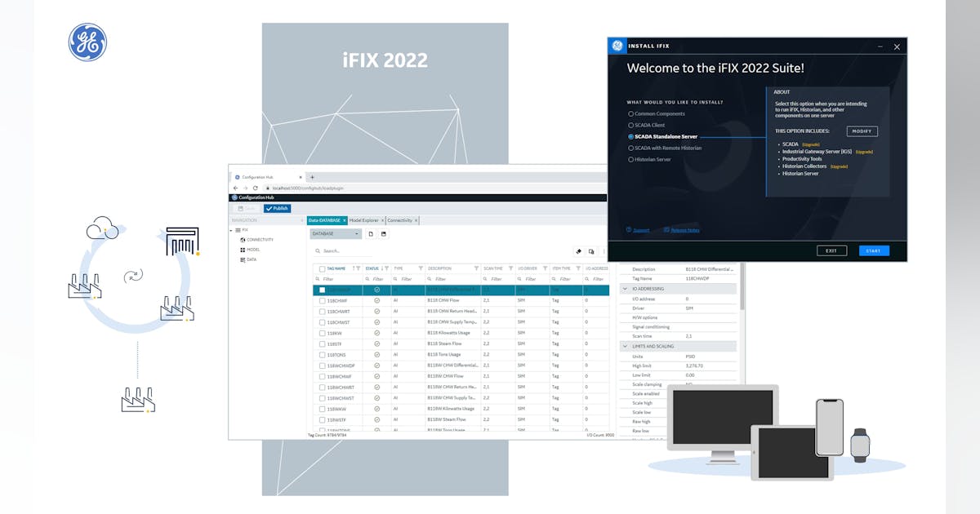Image resolution: width=980 pixels, height=514 pixels.
Task: Click the High limit value 3,276.70
Action: pyautogui.click(x=694, y=366)
